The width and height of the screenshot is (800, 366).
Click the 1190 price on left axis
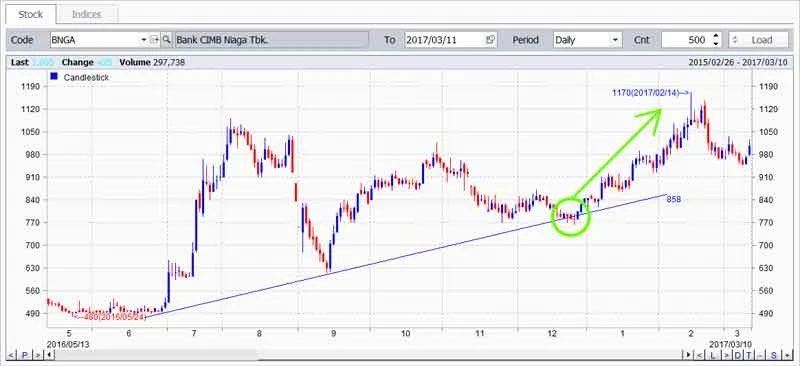(x=30, y=86)
